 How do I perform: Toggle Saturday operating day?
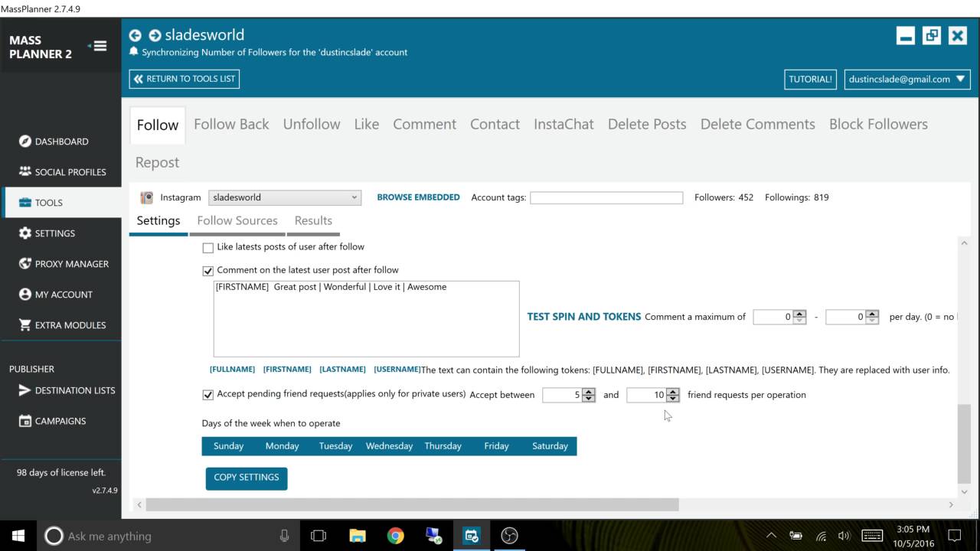[550, 446]
